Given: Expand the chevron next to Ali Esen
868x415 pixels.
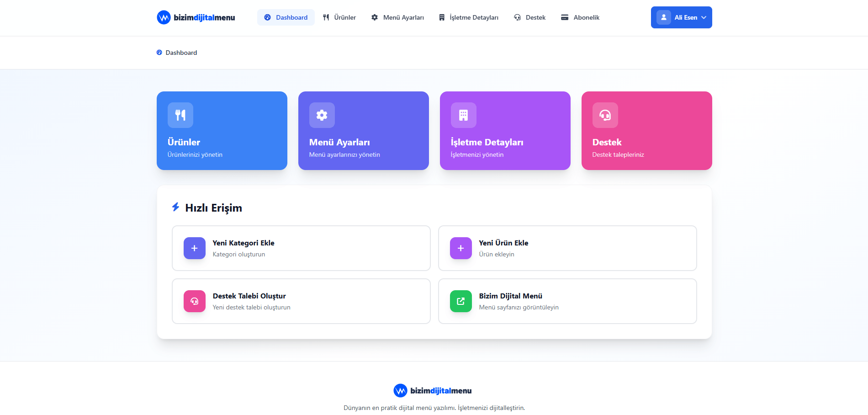Looking at the screenshot, I should pyautogui.click(x=704, y=17).
